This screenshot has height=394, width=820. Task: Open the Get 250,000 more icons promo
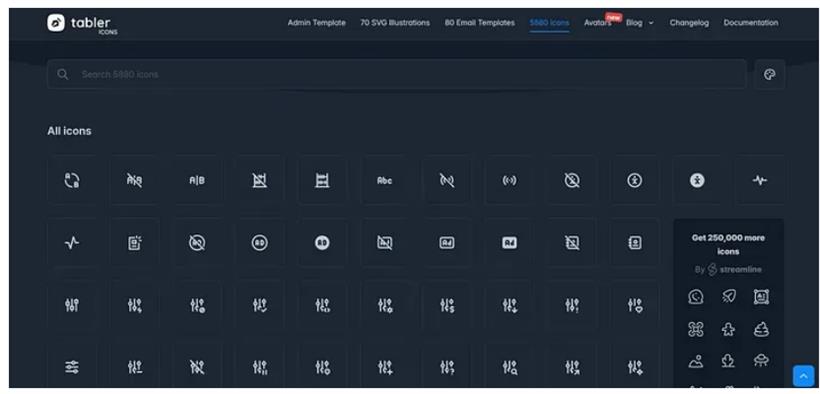[x=728, y=244]
